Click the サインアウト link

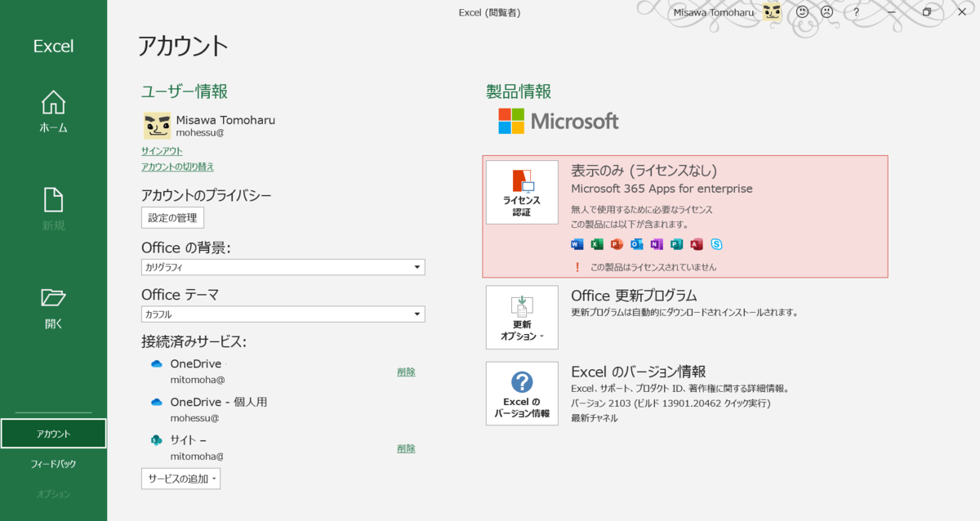click(x=162, y=151)
